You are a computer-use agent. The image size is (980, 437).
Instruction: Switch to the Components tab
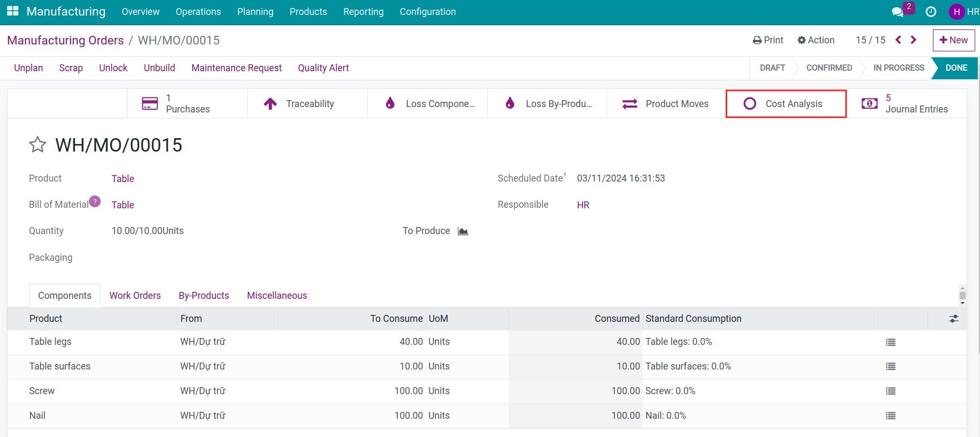coord(65,296)
